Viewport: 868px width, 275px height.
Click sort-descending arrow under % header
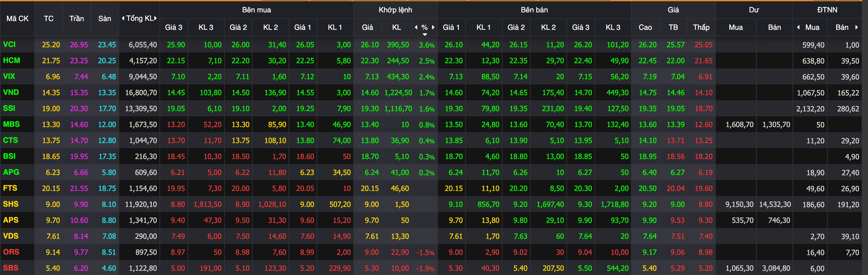[425, 34]
